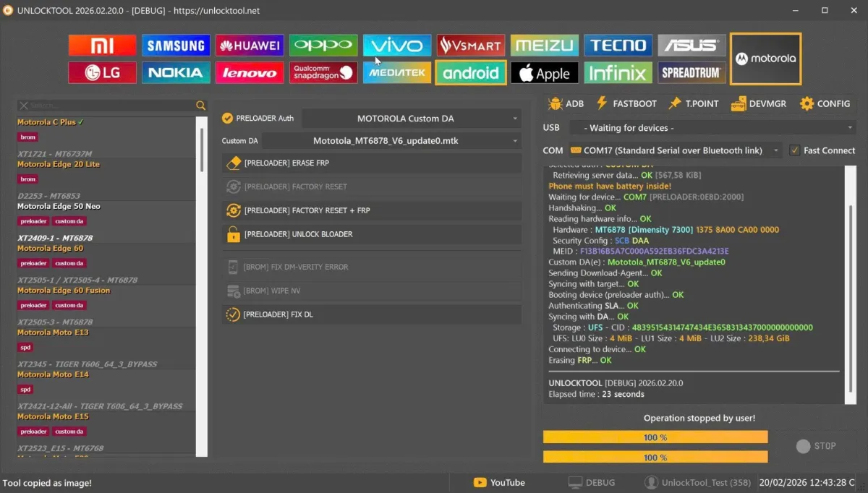Open the Nokia brand tile

(176, 72)
